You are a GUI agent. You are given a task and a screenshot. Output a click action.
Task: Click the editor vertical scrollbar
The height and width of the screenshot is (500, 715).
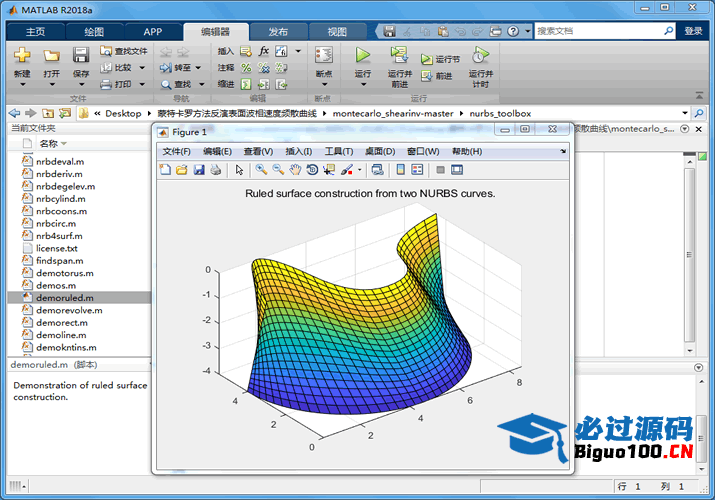point(689,255)
